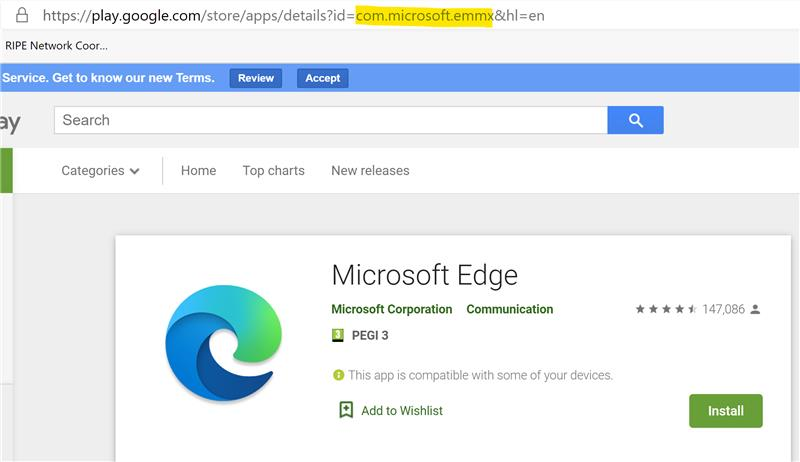Click the star rating icons
Viewport: 800px width, 462px height.
(666, 309)
